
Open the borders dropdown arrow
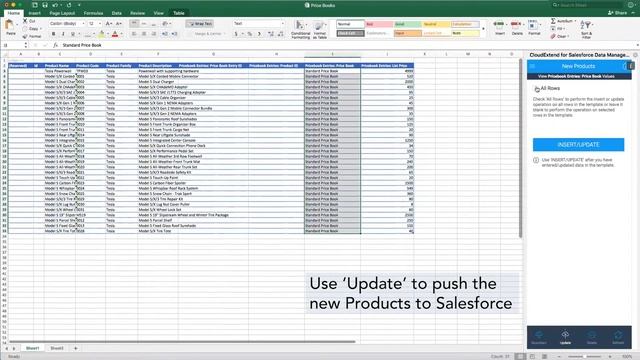coord(93,34)
